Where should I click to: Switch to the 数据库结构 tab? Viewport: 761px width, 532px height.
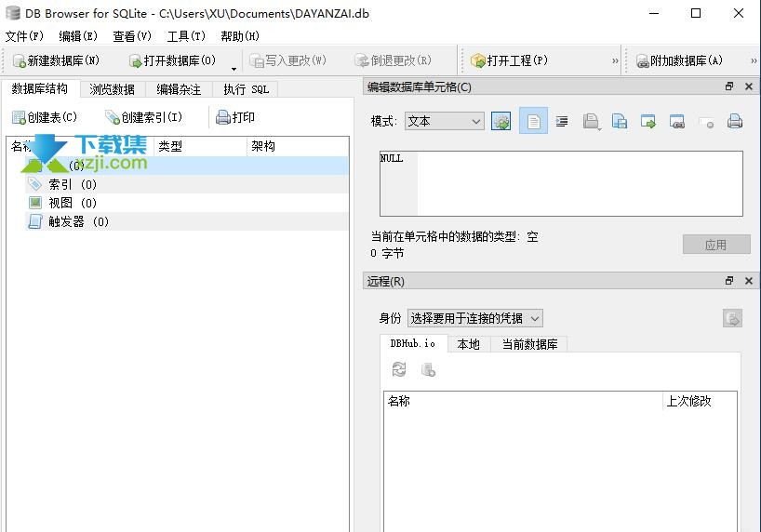[39, 88]
